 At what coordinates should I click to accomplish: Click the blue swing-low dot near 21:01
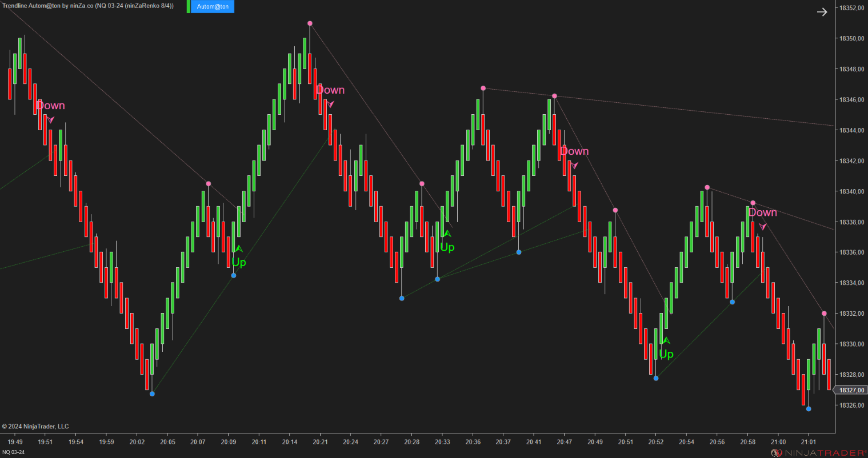[x=809, y=408]
